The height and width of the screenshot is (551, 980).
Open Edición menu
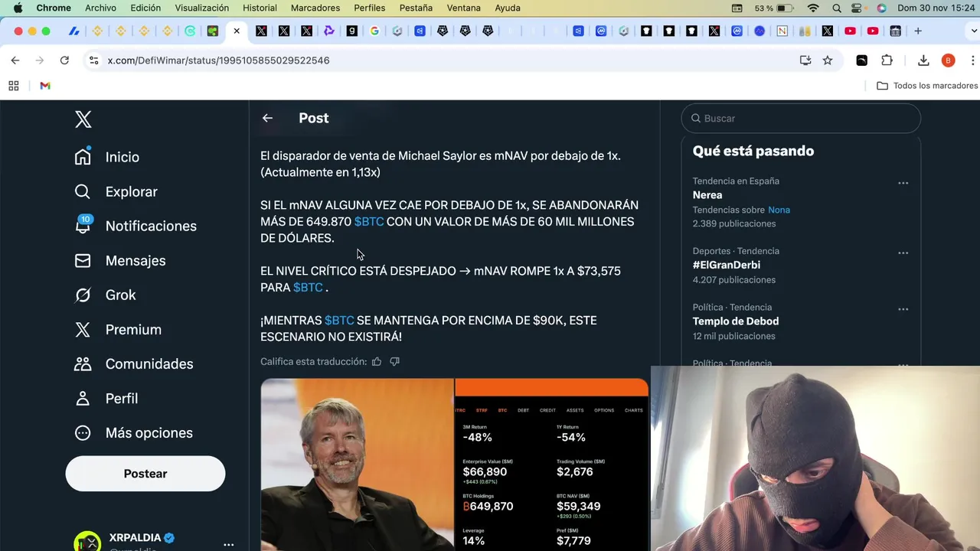[145, 8]
